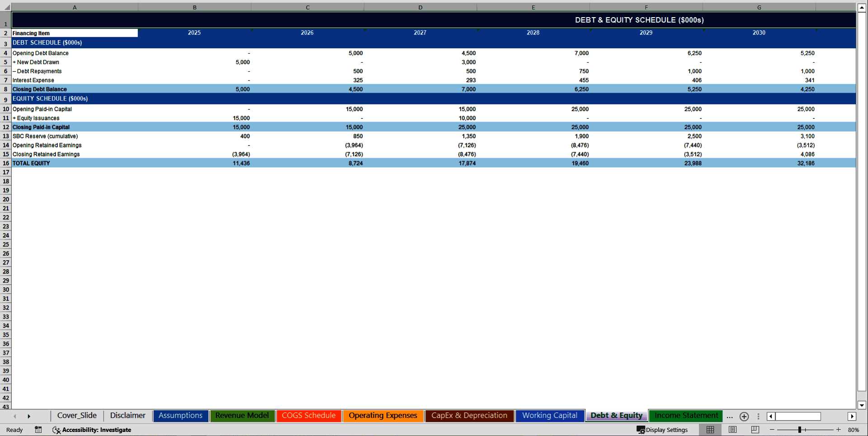
Task: Select Page Layout view icon
Action: pos(732,430)
